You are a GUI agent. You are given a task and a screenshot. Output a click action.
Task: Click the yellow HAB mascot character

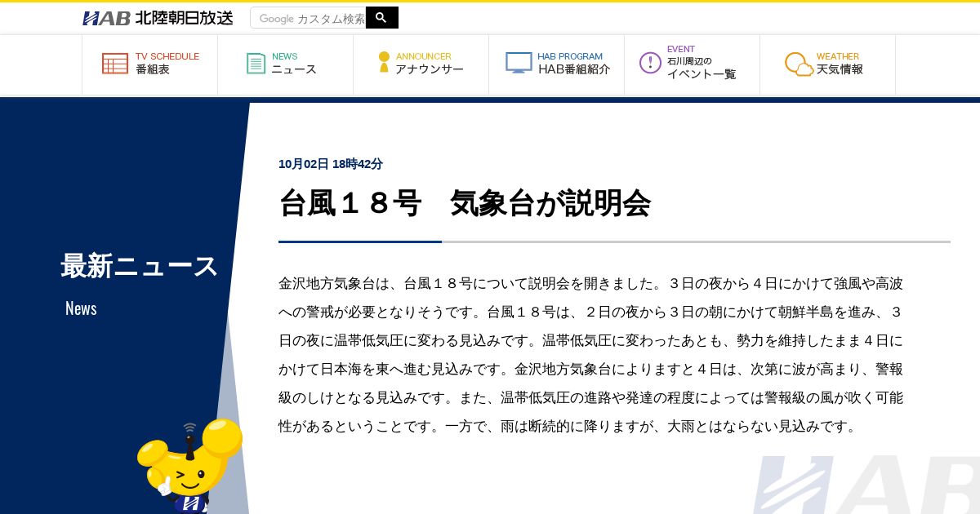(x=189, y=467)
